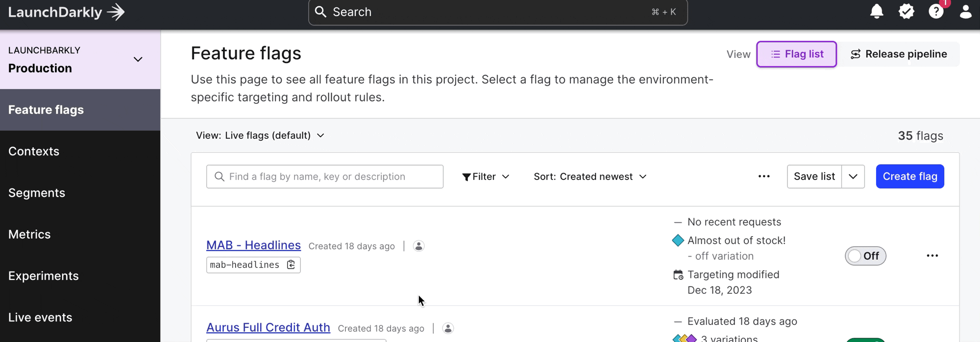980x342 pixels.
Task: Open the help question mark icon
Action: coord(936,12)
